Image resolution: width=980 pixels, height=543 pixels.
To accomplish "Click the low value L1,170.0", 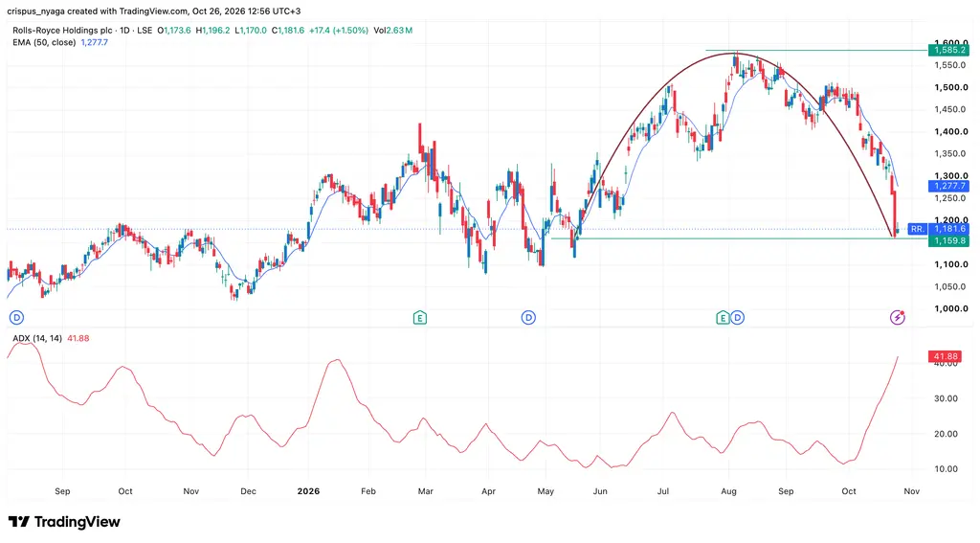I will [251, 30].
